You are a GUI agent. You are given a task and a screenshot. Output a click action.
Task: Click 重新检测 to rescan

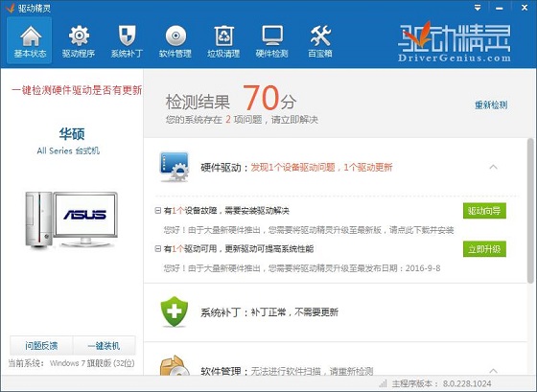coord(491,105)
